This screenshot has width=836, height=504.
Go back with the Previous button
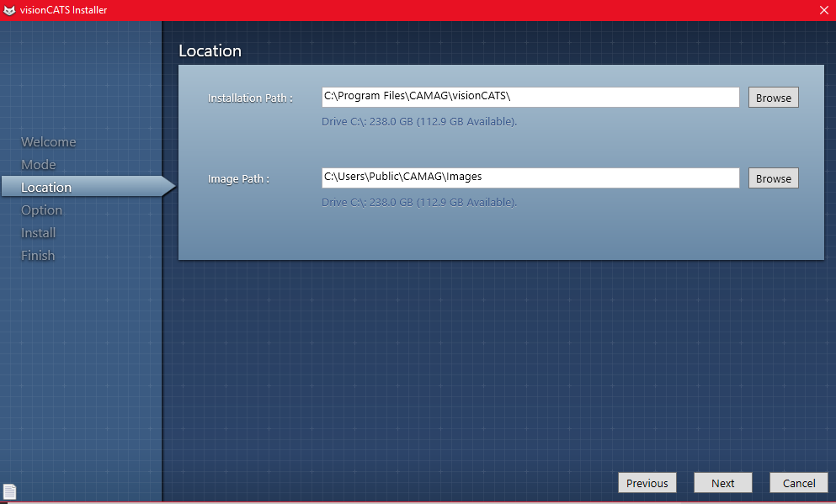pyautogui.click(x=647, y=483)
